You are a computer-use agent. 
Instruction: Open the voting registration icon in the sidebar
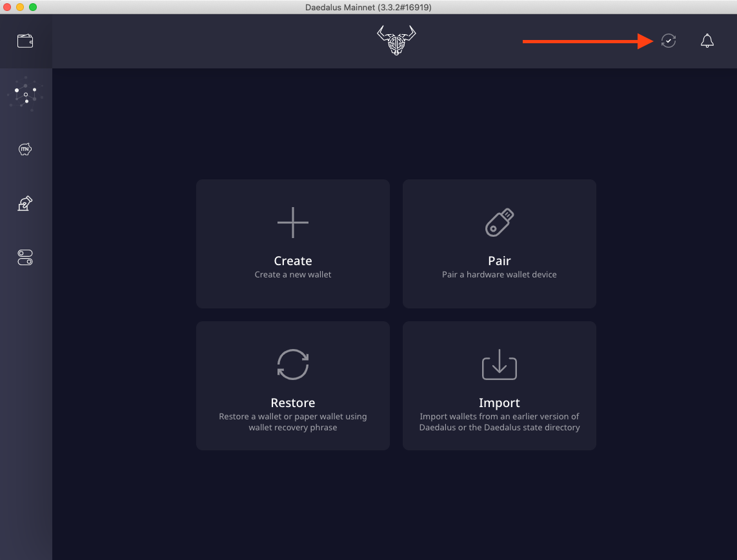(25, 203)
